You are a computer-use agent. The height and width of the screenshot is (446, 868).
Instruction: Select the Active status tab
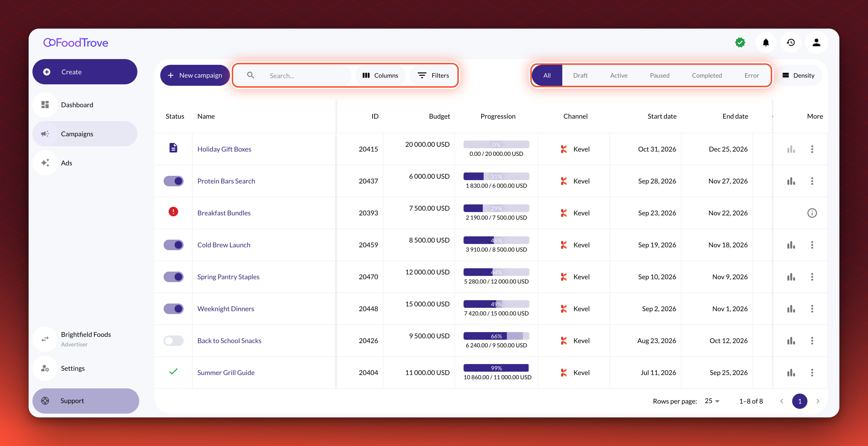tap(619, 75)
